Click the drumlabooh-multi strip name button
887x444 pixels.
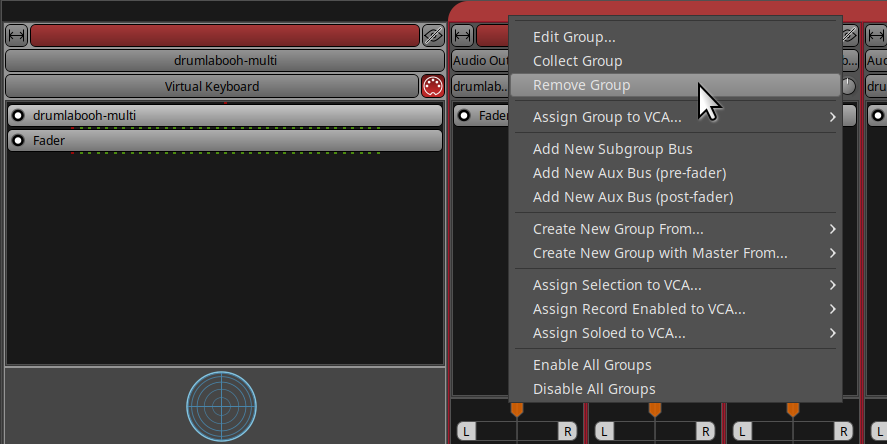coord(224,60)
